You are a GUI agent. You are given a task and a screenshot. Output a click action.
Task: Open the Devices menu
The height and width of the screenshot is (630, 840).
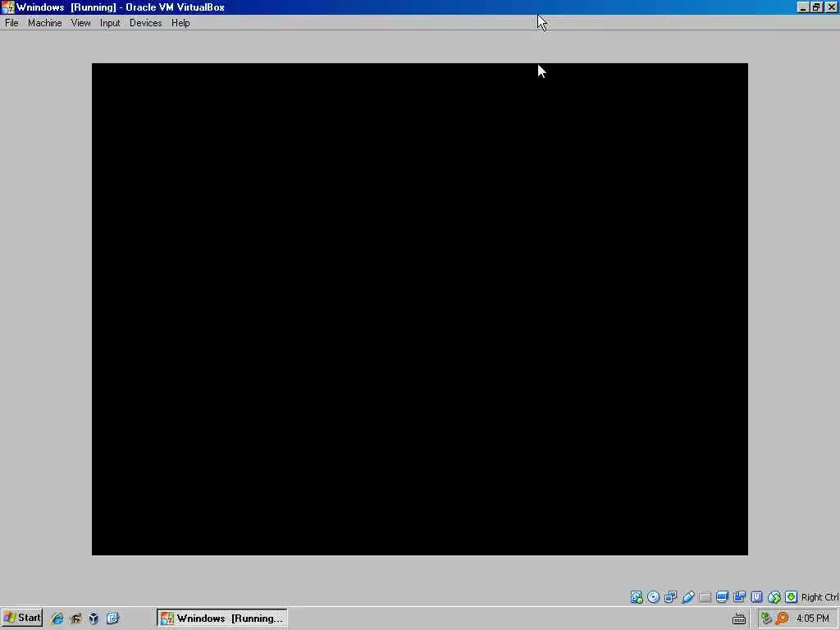pyautogui.click(x=145, y=23)
